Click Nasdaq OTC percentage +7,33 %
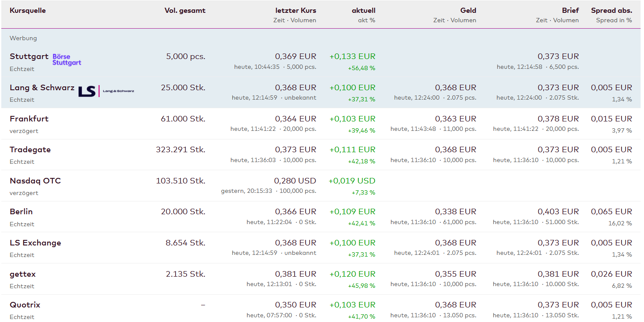The width and height of the screenshot is (644, 322). (x=363, y=192)
